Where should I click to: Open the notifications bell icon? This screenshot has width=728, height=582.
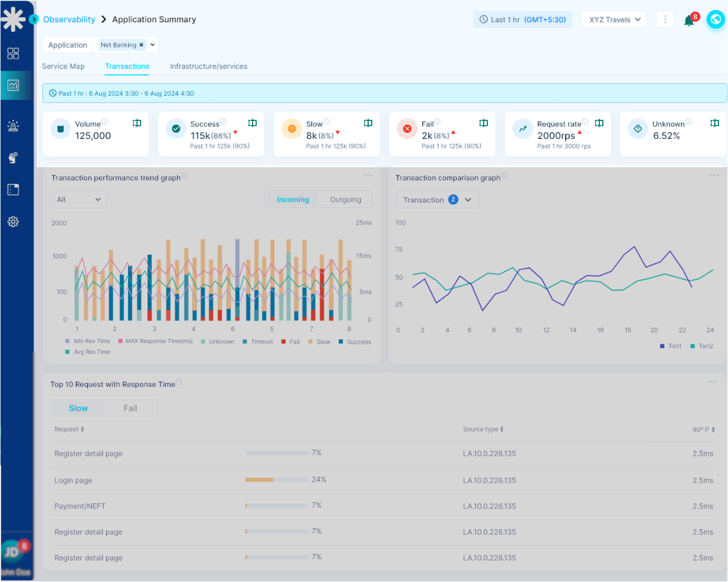pyautogui.click(x=689, y=20)
